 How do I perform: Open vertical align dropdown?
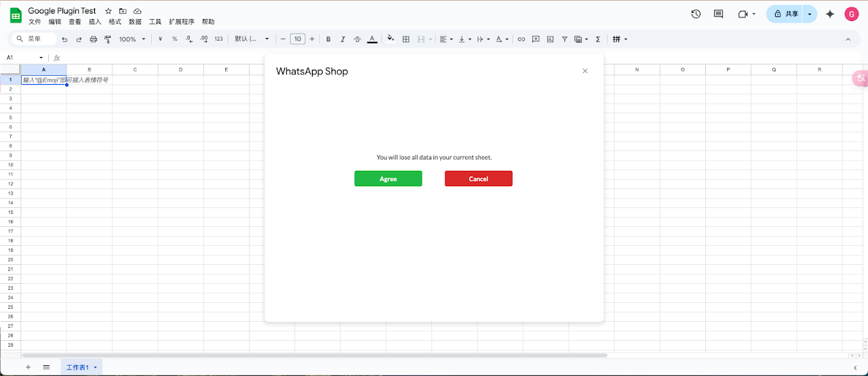[465, 39]
